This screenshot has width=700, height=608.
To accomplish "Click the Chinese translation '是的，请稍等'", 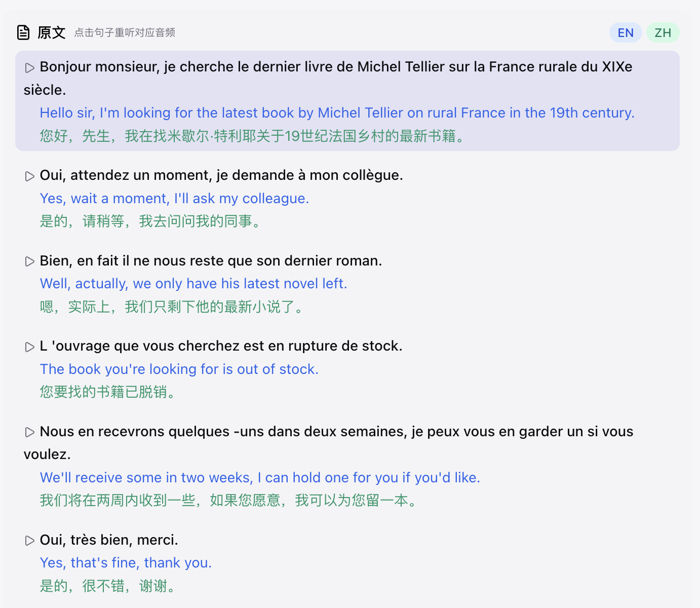I will click(150, 221).
